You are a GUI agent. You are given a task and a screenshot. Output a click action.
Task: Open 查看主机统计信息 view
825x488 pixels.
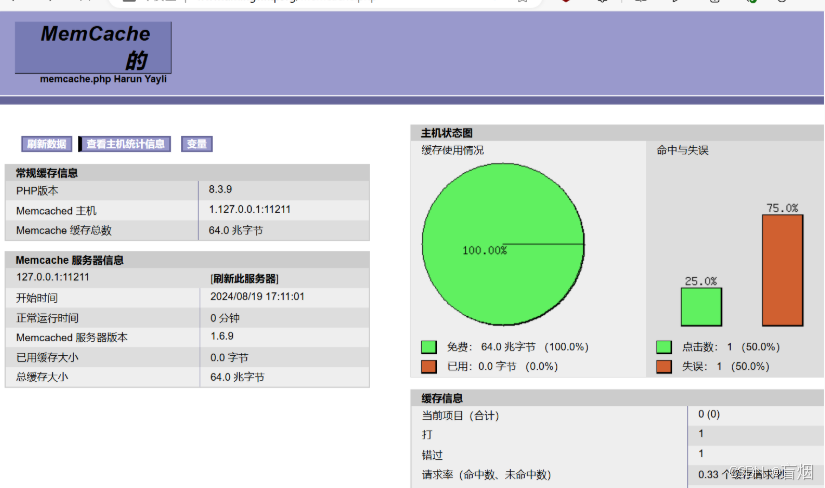click(x=125, y=144)
